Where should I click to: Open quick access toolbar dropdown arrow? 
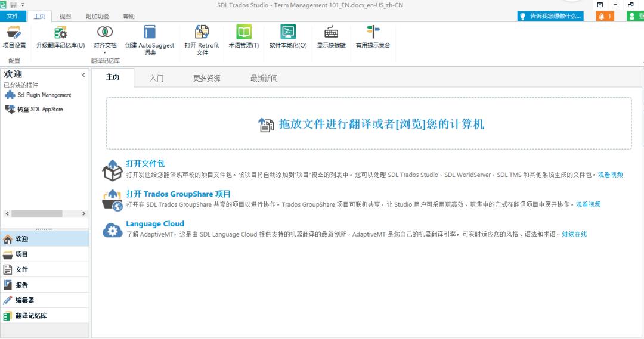23,5
